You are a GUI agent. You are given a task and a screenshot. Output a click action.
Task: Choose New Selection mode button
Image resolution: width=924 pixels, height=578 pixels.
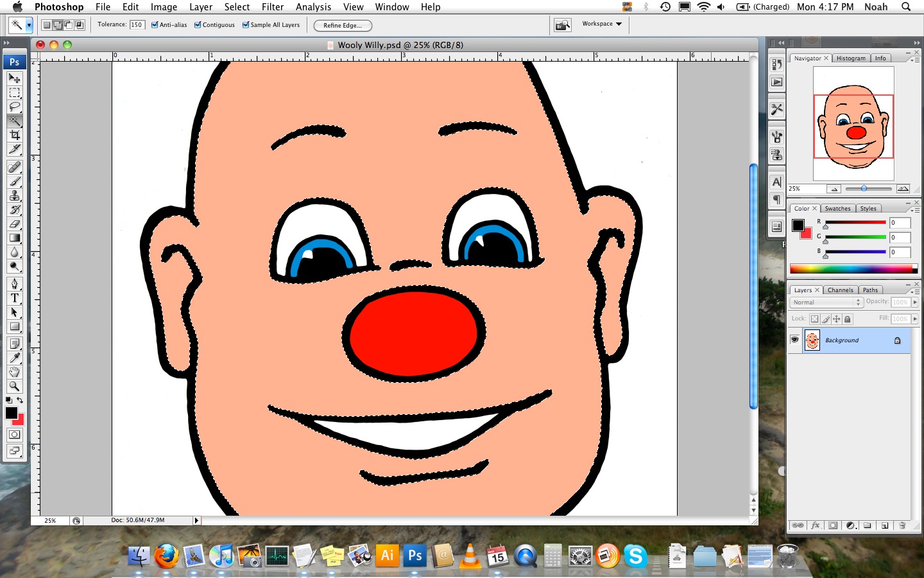point(46,25)
